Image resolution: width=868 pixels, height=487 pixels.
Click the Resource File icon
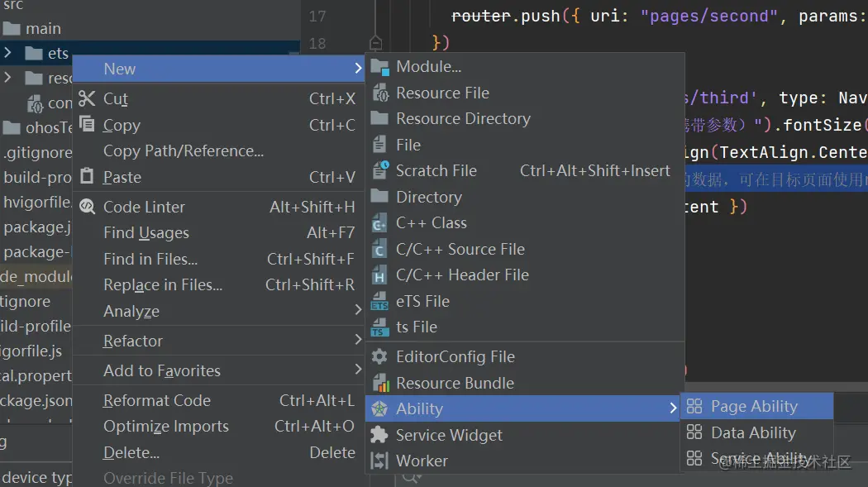379,93
